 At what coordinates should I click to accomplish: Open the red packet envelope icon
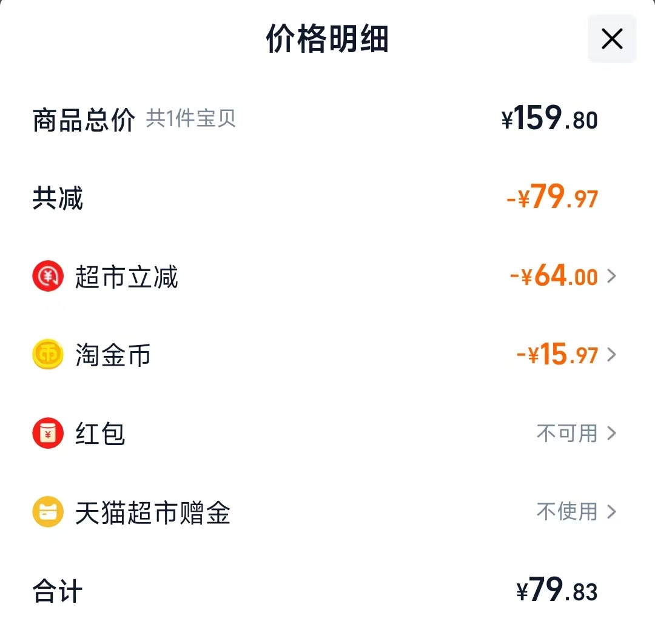[48, 433]
